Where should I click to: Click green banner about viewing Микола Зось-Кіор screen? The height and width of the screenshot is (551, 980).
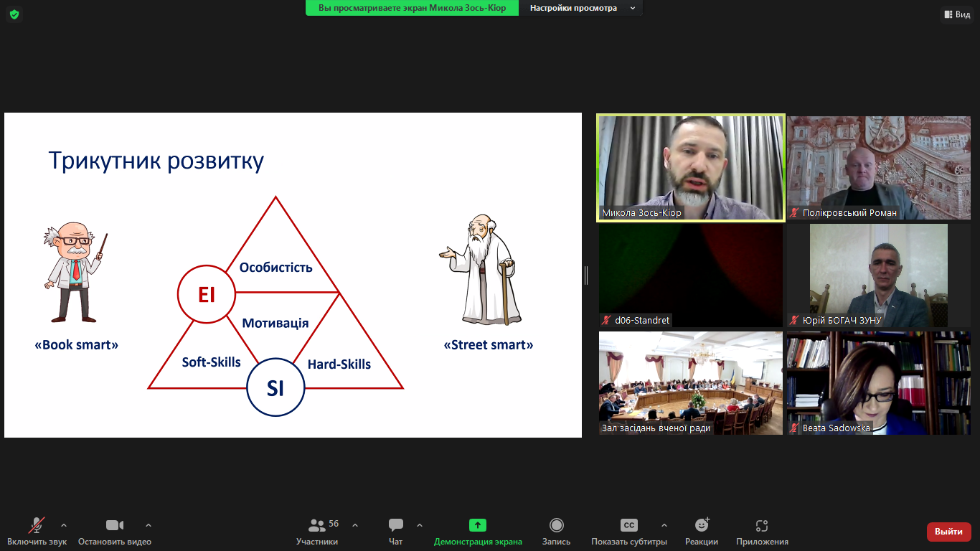coord(412,8)
